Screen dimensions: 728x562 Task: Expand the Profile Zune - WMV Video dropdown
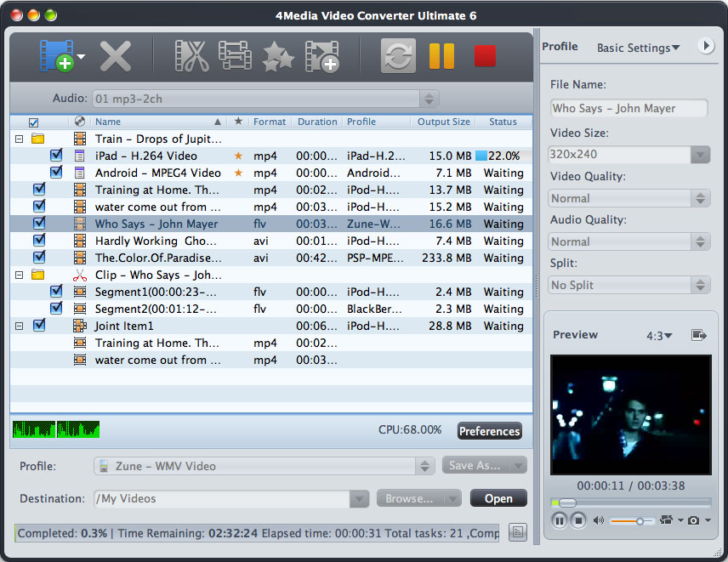pos(425,466)
